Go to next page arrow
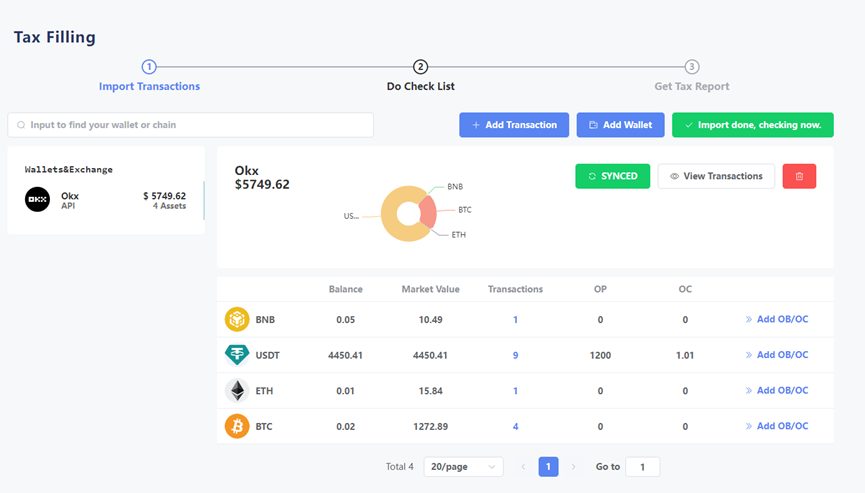Screen dimensions: 865x493 point(573,467)
